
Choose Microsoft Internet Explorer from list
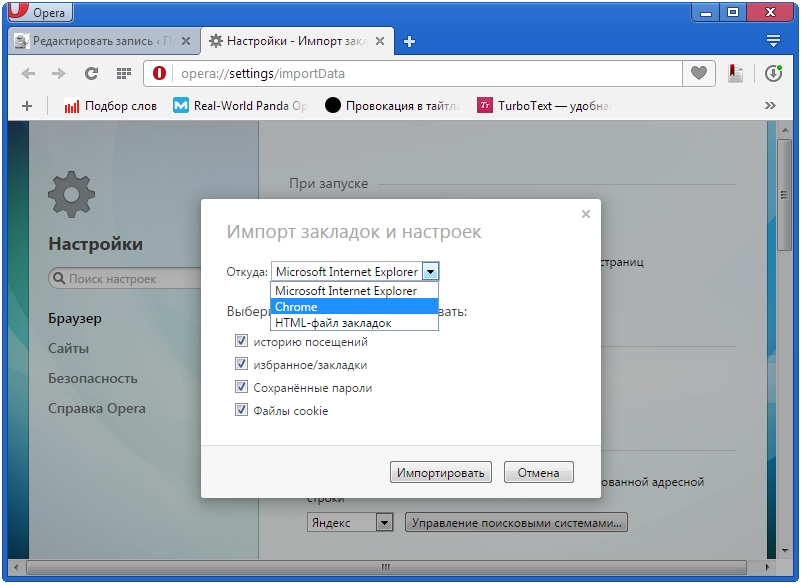(354, 290)
